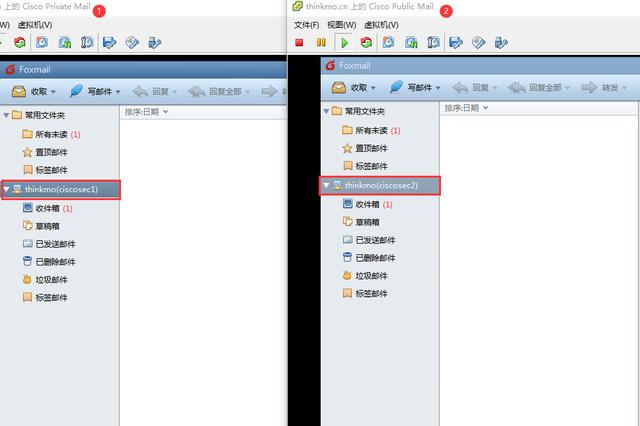Open 虚拟机(V) menu in Cisco Private Mail window

point(35,25)
